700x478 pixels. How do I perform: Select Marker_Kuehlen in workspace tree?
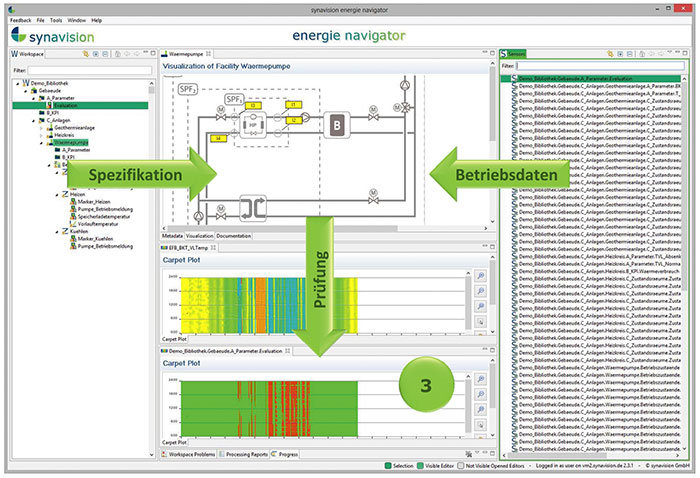click(96, 239)
